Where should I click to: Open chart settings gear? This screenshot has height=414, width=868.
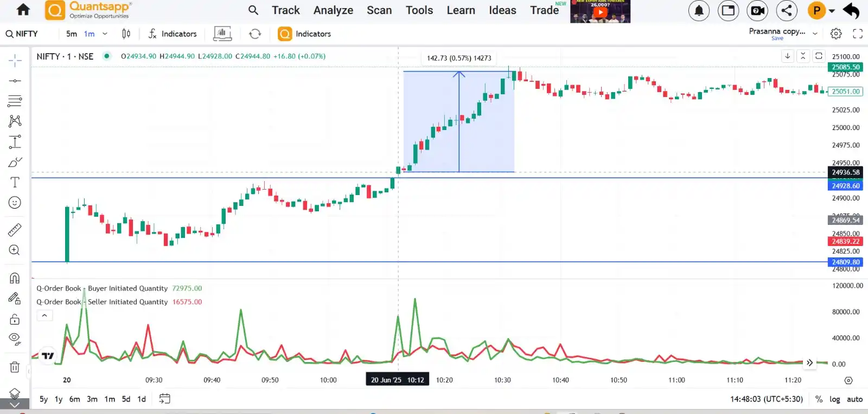tap(836, 34)
